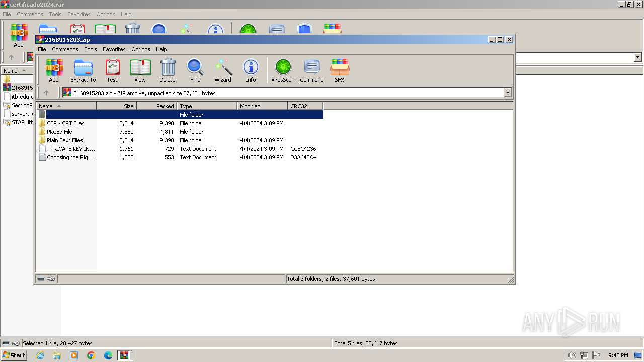Open Windows Media Player from taskbar
644x362 pixels.
[x=74, y=355]
